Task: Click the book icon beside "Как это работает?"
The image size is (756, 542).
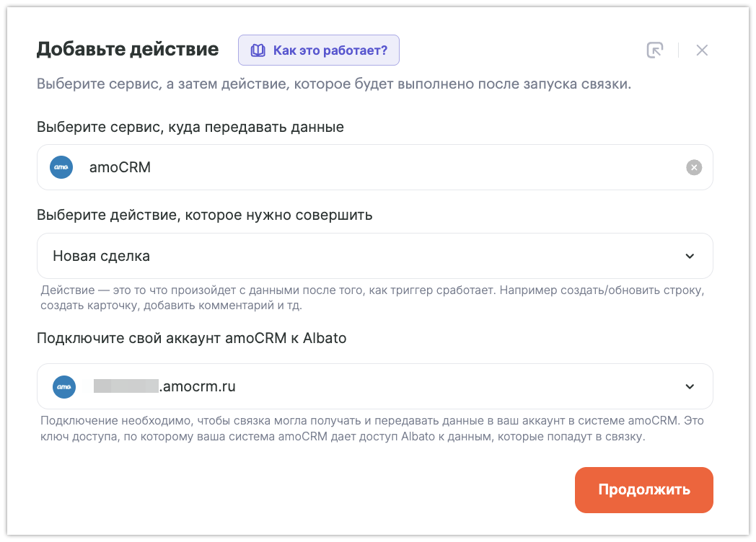Action: 258,50
